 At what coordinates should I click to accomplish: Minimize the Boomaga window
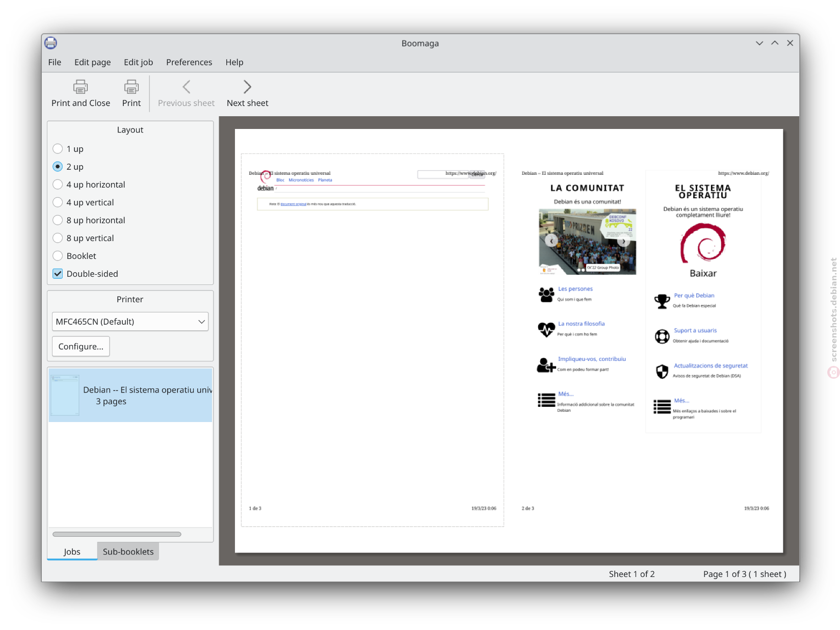coord(759,43)
